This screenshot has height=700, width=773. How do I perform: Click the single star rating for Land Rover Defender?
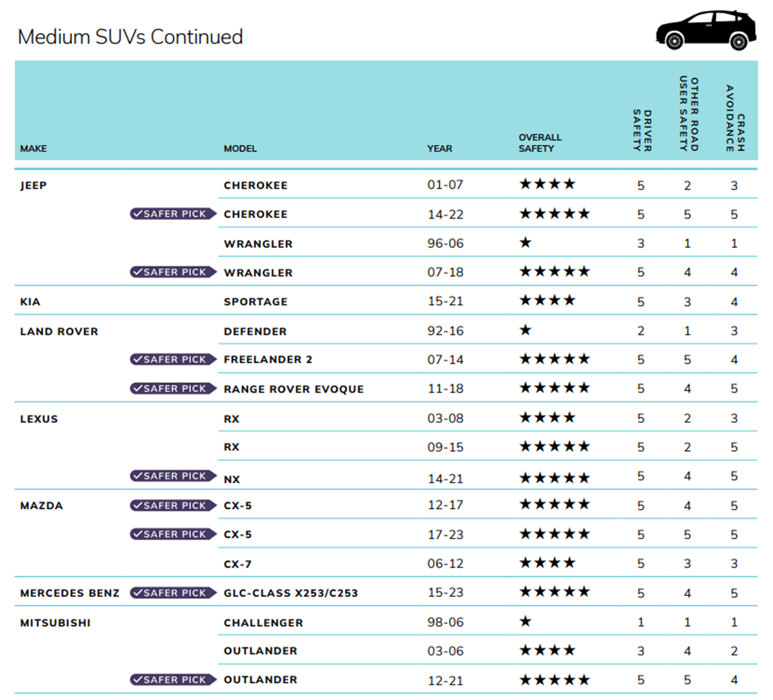coord(526,330)
